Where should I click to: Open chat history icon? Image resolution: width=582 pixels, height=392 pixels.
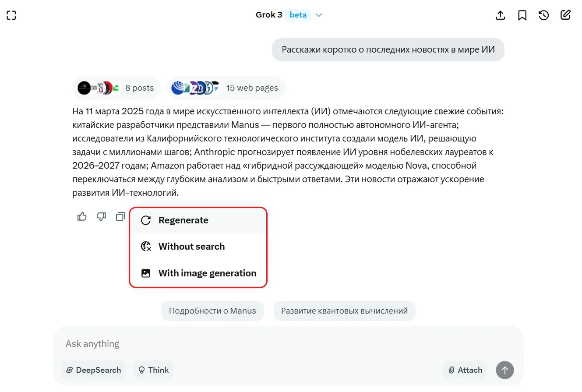pyautogui.click(x=543, y=15)
